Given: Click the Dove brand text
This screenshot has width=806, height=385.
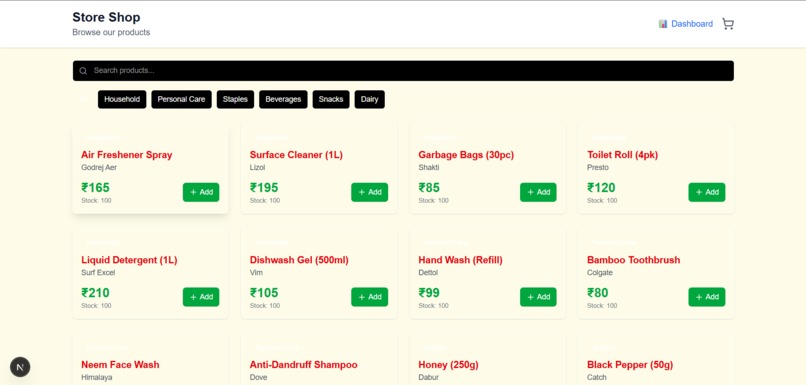Looking at the screenshot, I should coord(259,377).
